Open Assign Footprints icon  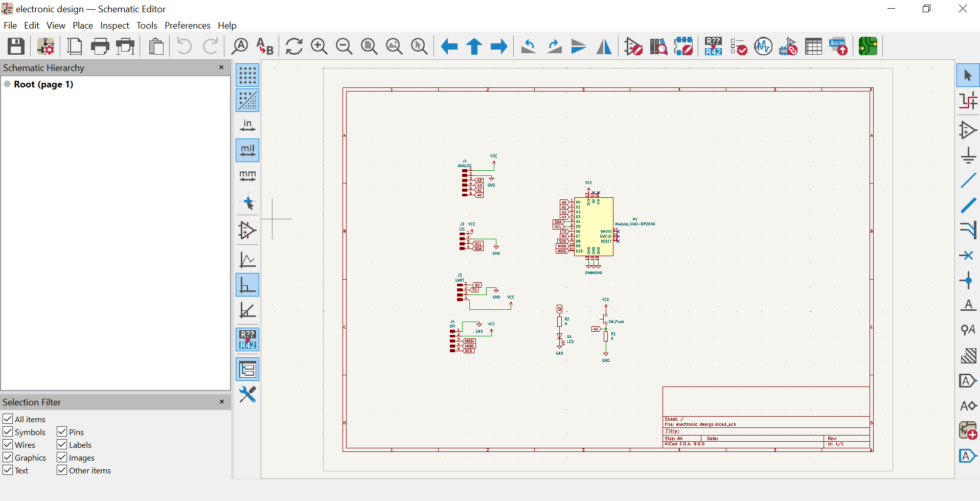click(788, 47)
